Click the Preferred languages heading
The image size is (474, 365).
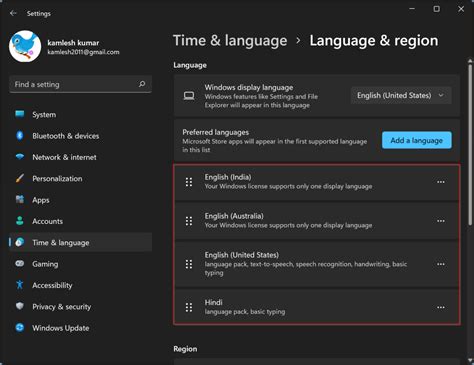(x=215, y=132)
